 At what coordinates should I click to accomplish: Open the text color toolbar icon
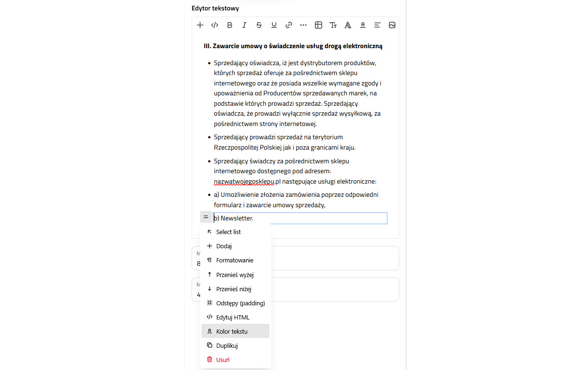(362, 25)
